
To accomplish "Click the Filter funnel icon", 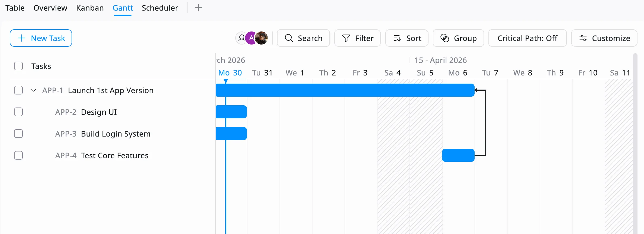I will (x=346, y=38).
